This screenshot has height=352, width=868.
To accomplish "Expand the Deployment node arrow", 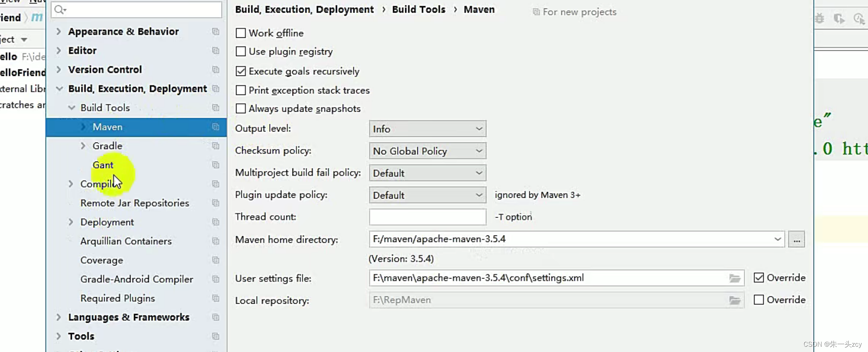I will tap(71, 222).
